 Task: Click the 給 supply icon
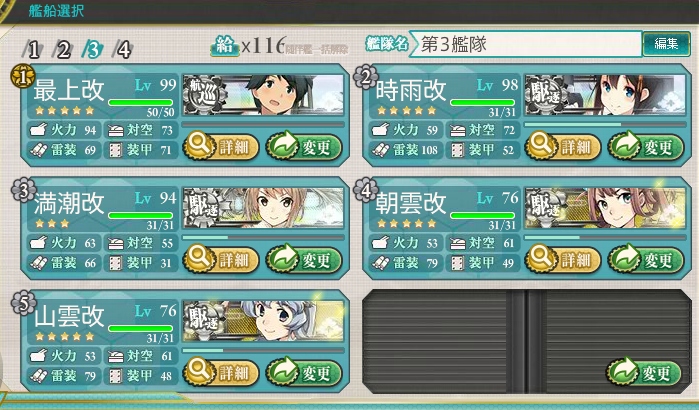(x=224, y=45)
